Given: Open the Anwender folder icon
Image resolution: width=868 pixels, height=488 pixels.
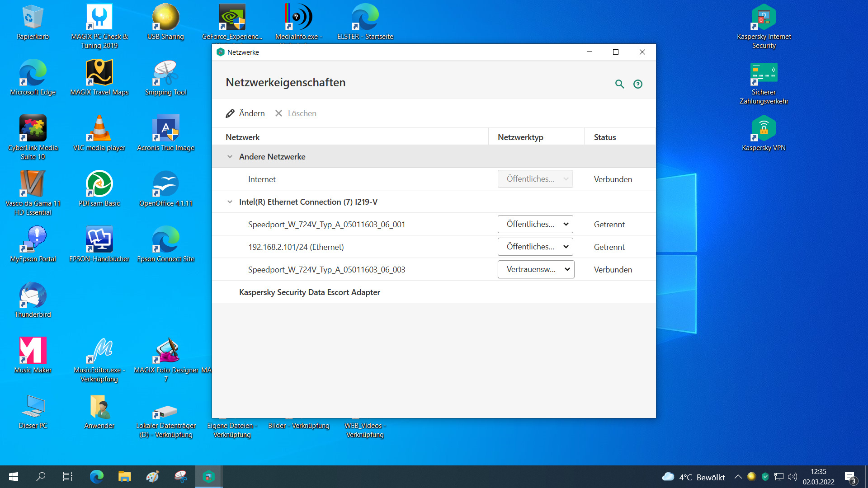Looking at the screenshot, I should pos(99,411).
